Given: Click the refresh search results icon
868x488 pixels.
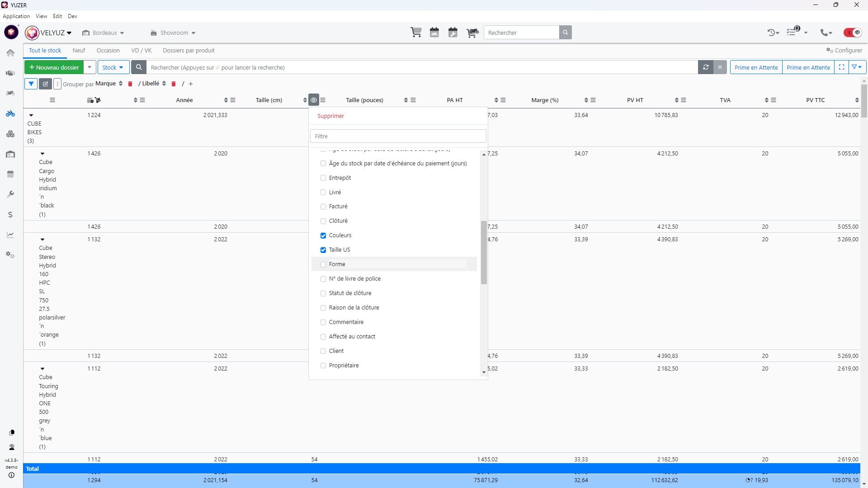Looking at the screenshot, I should [705, 67].
